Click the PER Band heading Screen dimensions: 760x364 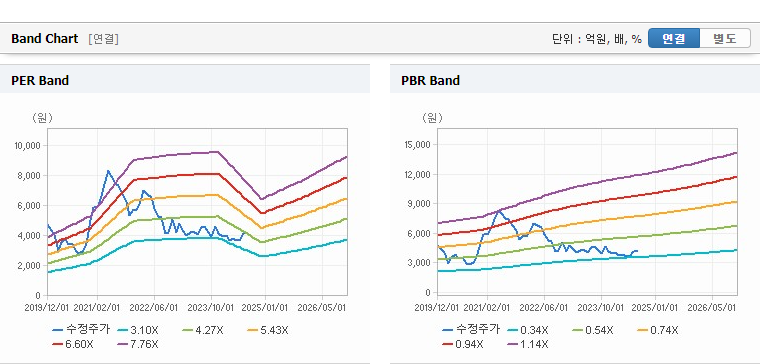(x=40, y=80)
